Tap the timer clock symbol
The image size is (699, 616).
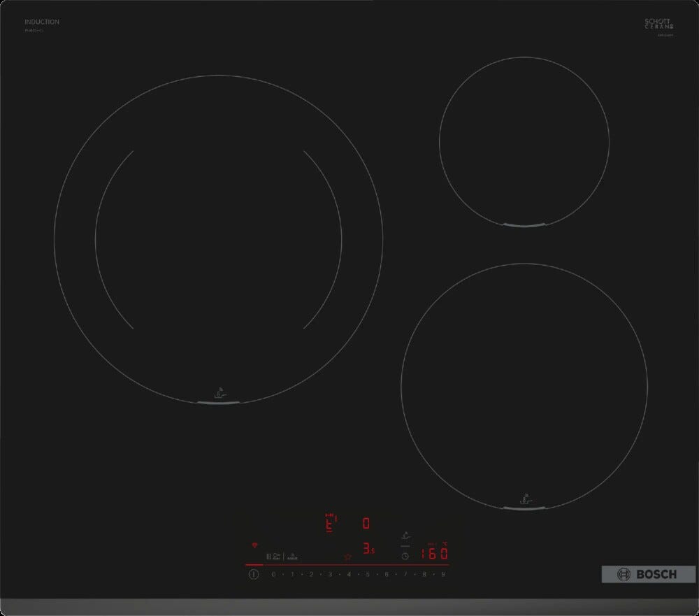click(x=405, y=557)
